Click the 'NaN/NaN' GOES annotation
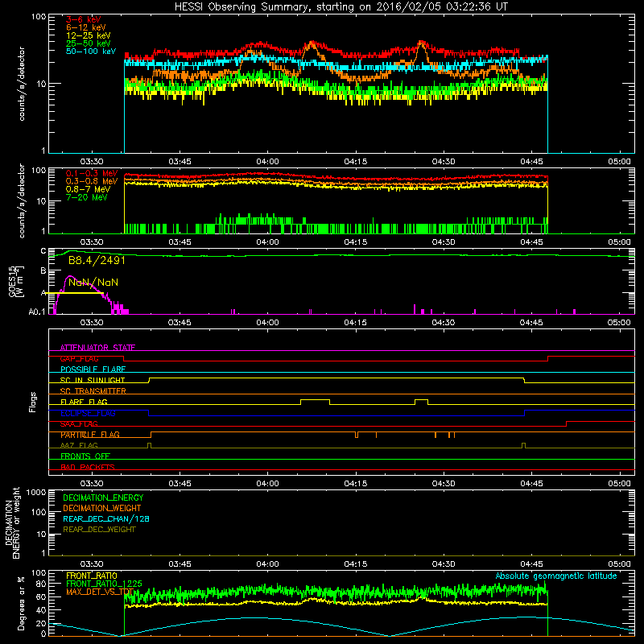644x644 pixels. pos(93,283)
